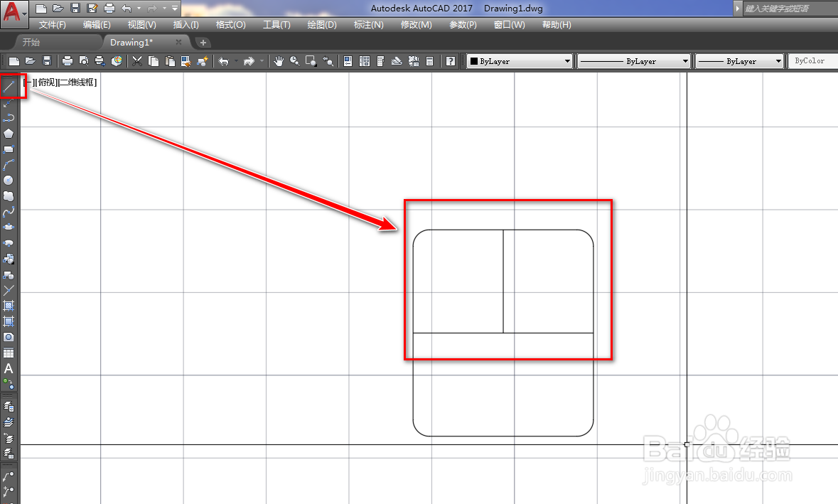Image resolution: width=838 pixels, height=504 pixels.
Task: Click the Plot printer icon in standard toolbar
Action: click(68, 61)
